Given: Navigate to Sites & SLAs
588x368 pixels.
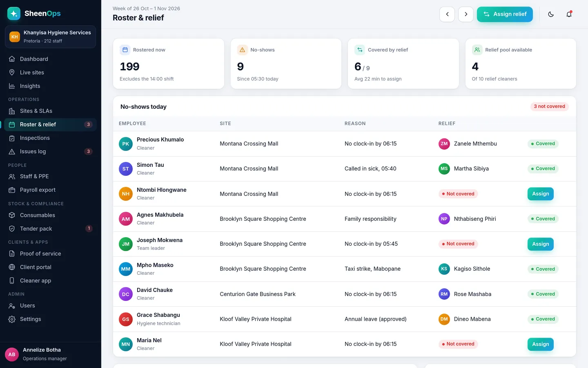Looking at the screenshot, I should 51,111.
